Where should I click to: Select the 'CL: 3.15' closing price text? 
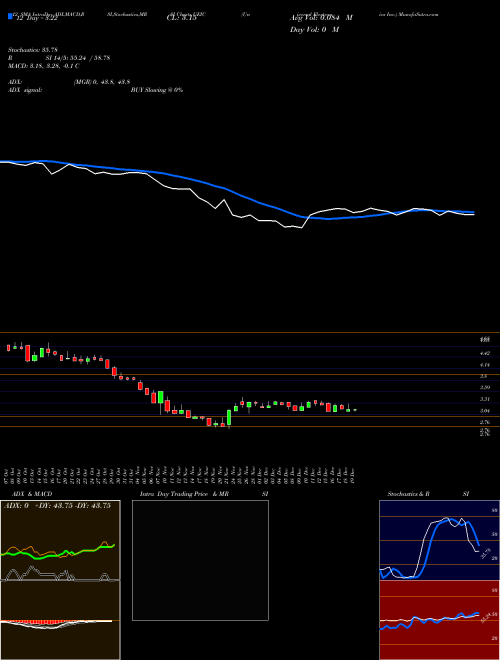[x=182, y=18]
